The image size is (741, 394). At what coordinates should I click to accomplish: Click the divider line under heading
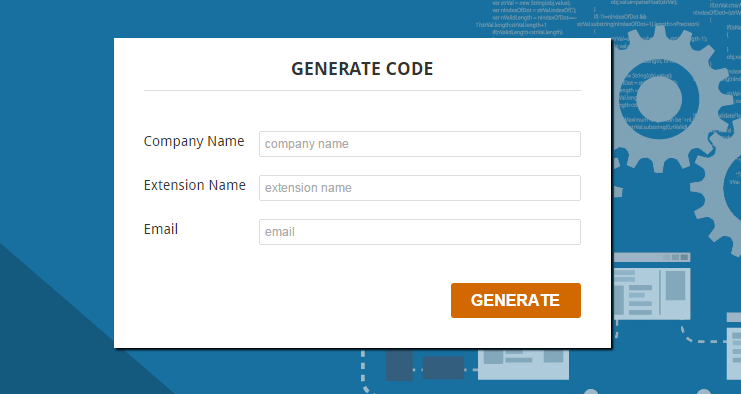pos(362,90)
